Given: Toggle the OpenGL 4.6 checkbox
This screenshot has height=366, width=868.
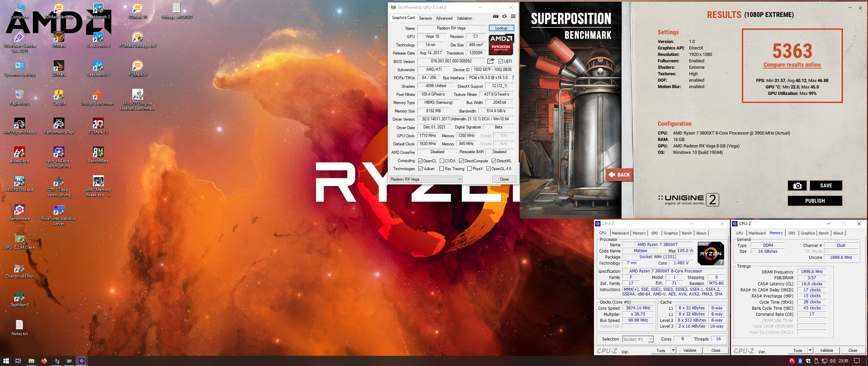Looking at the screenshot, I should (488, 169).
